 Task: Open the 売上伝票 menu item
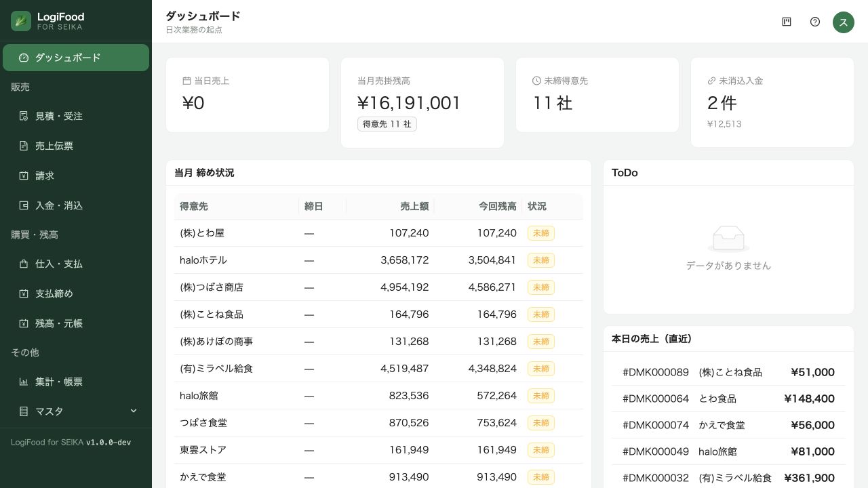pyautogui.click(x=76, y=146)
